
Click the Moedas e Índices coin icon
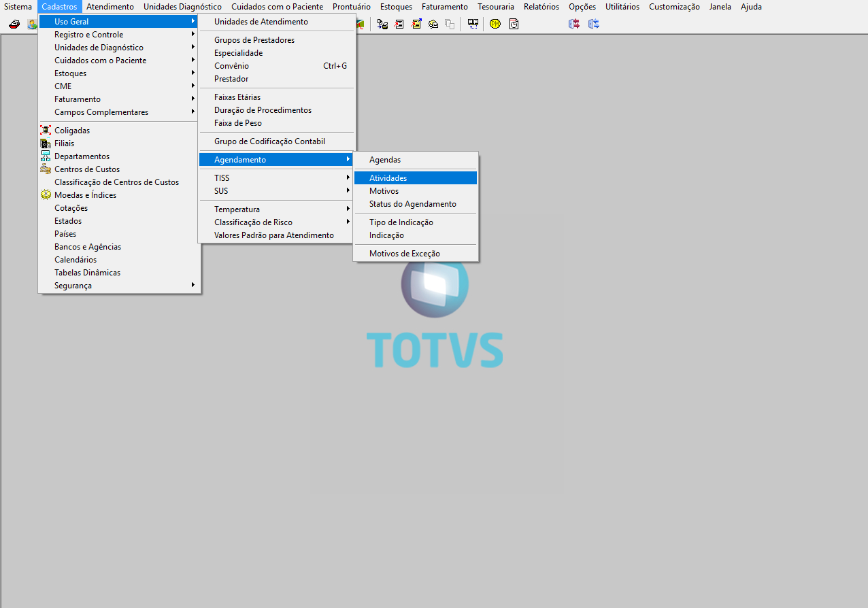46,195
